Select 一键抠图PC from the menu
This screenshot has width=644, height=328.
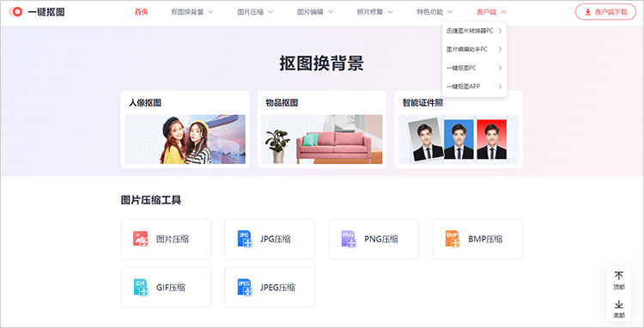pyautogui.click(x=474, y=68)
